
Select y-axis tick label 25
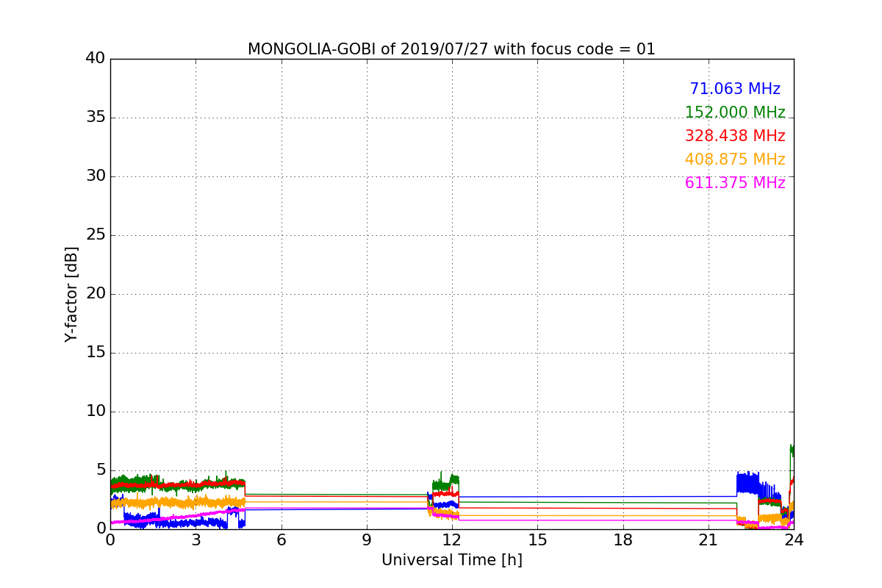[x=96, y=235]
